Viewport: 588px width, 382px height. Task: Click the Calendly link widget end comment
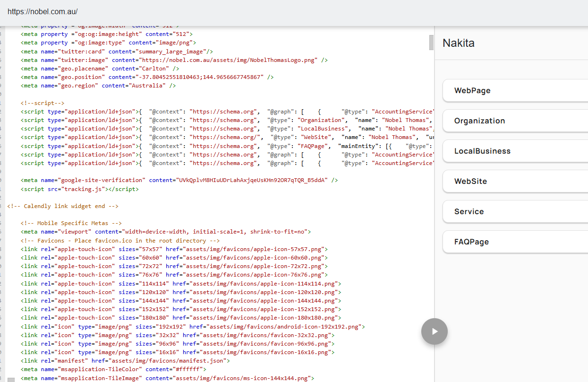[x=63, y=206]
